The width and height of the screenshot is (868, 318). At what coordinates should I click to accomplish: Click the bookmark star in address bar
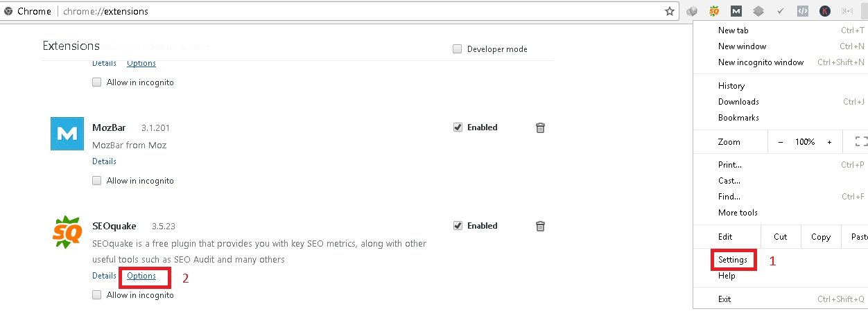click(670, 11)
